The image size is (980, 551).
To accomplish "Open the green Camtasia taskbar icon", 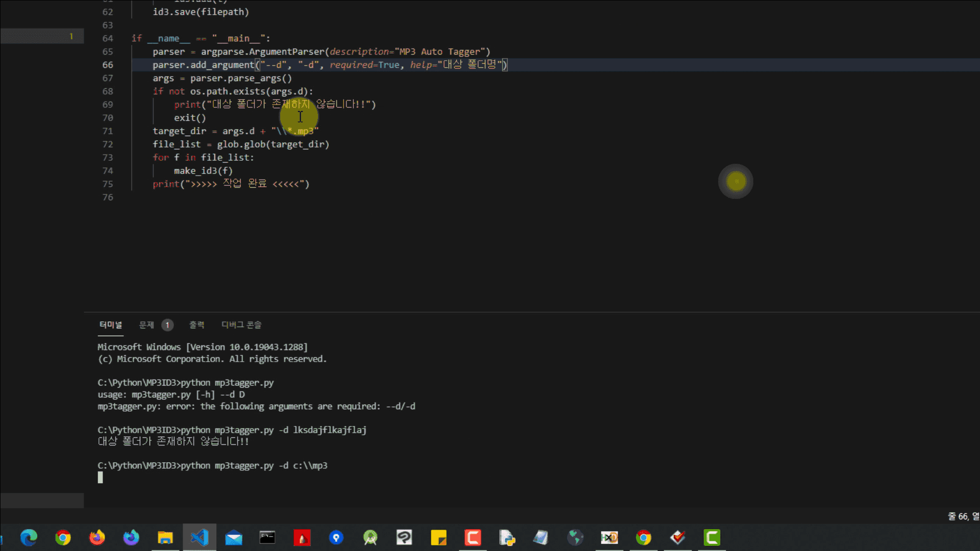I will 712,537.
